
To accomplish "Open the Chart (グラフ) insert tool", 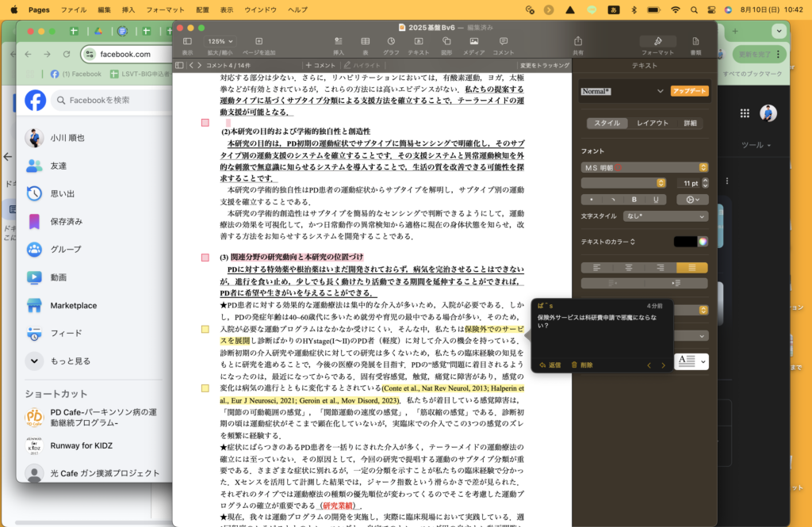I will click(x=391, y=41).
